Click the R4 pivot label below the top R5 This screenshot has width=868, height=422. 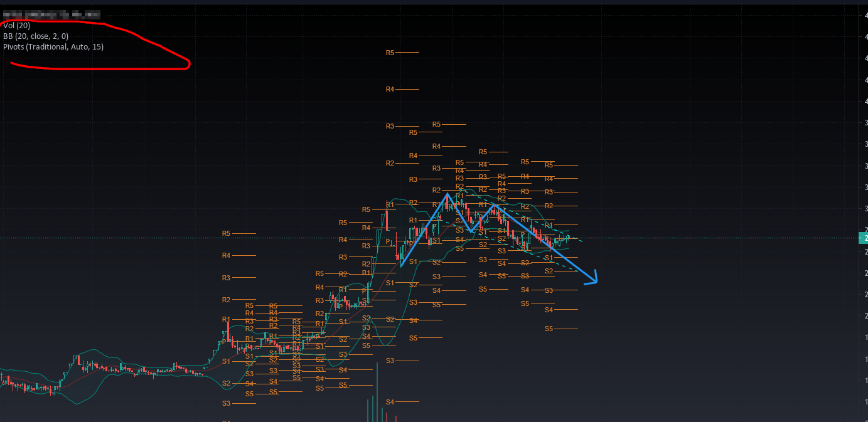pos(390,88)
